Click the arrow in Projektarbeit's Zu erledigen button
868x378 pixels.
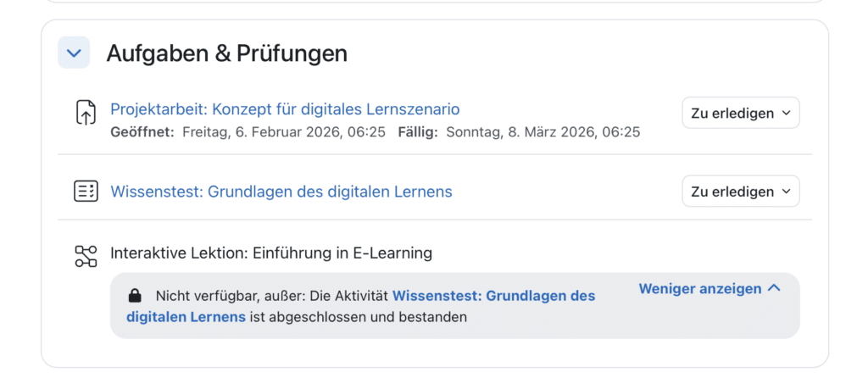coord(786,114)
